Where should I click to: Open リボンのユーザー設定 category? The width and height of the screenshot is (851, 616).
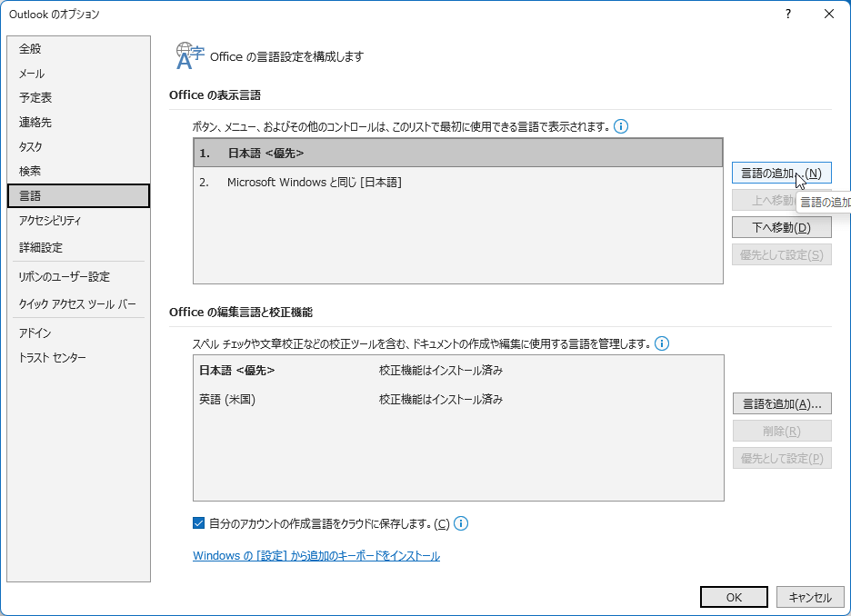point(79,276)
